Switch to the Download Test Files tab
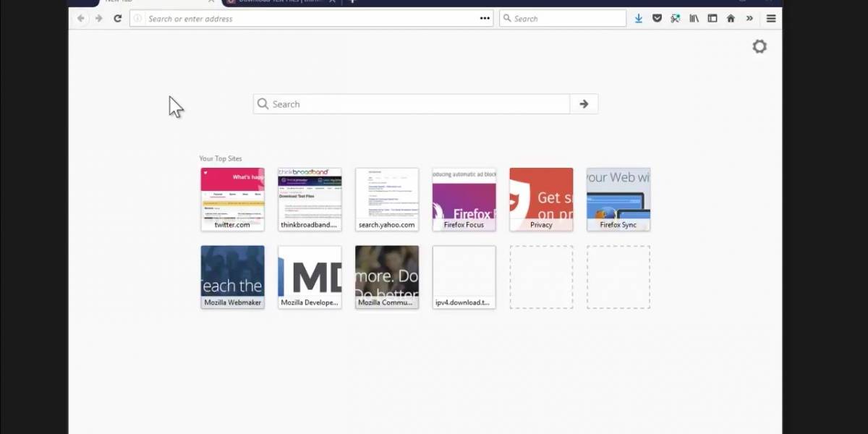Image resolution: width=868 pixels, height=434 pixels. click(x=282, y=2)
